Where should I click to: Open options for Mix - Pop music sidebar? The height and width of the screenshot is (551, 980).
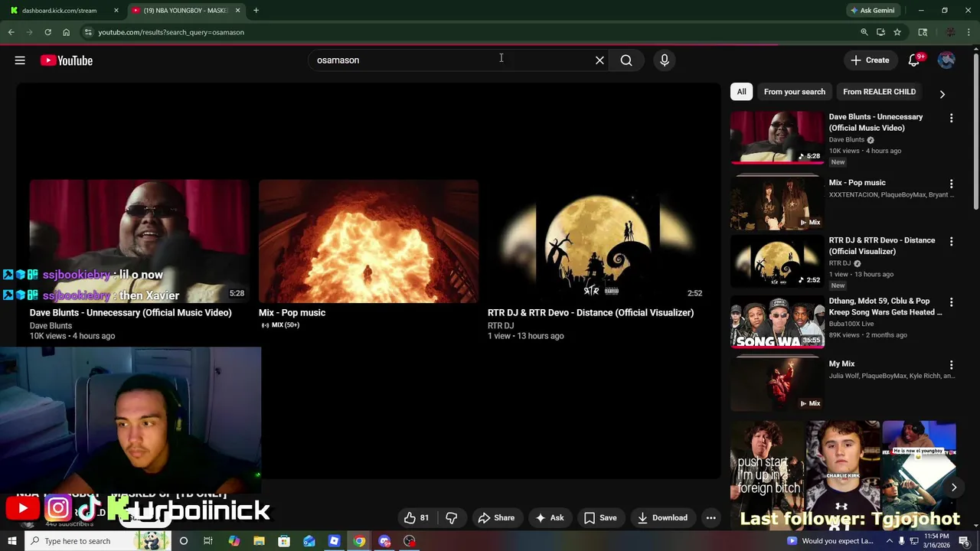951,184
